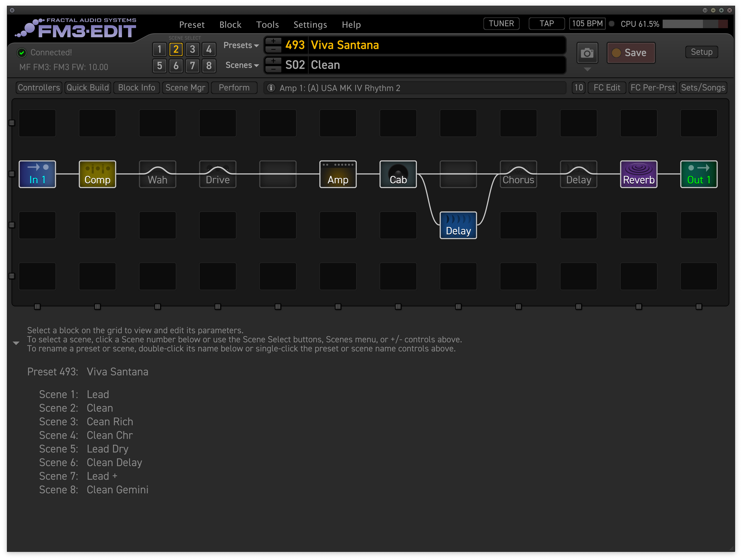
Task: Open the TUNER
Action: tap(501, 24)
